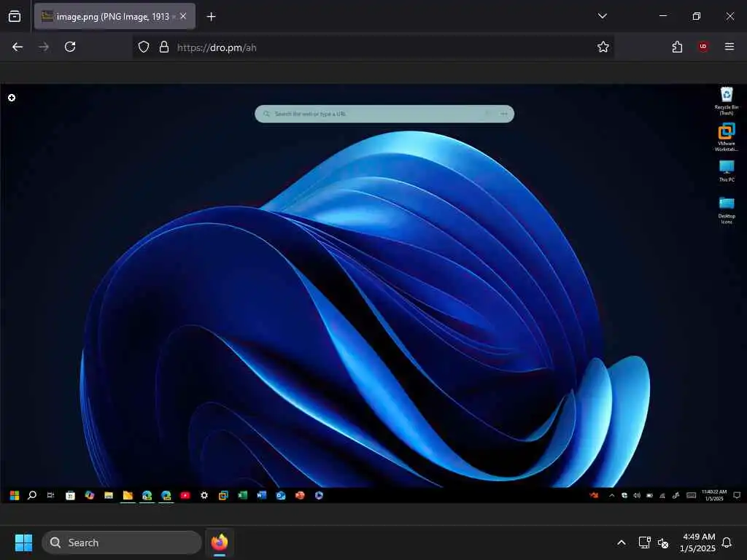Click the pictured taskbar's Start logo
This screenshot has height=560, width=747.
point(15,495)
